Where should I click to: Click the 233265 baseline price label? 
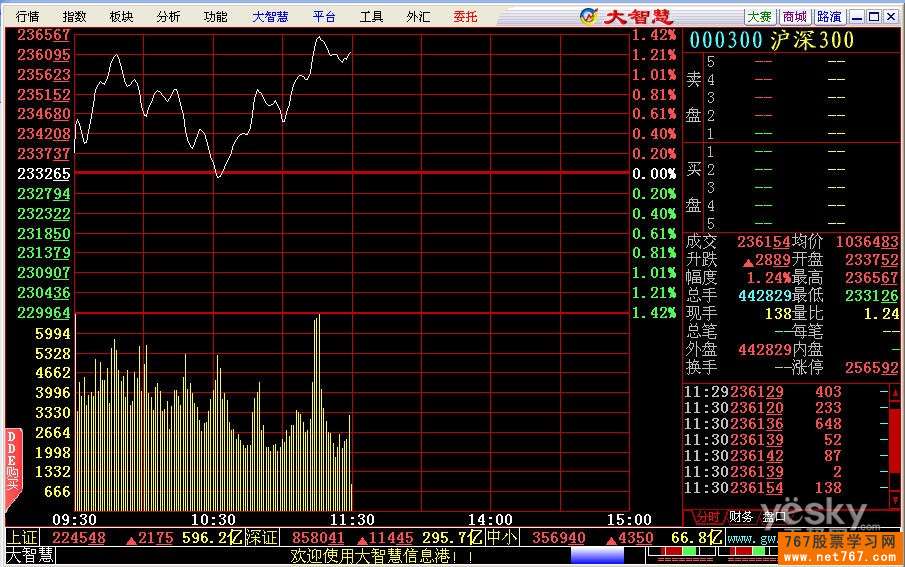[x=44, y=174]
